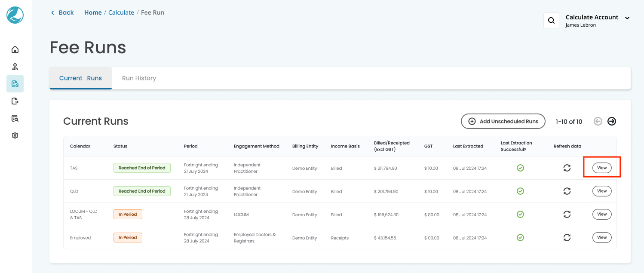
Task: Click Employed Doctors & Registrars cell
Action: coord(255,238)
